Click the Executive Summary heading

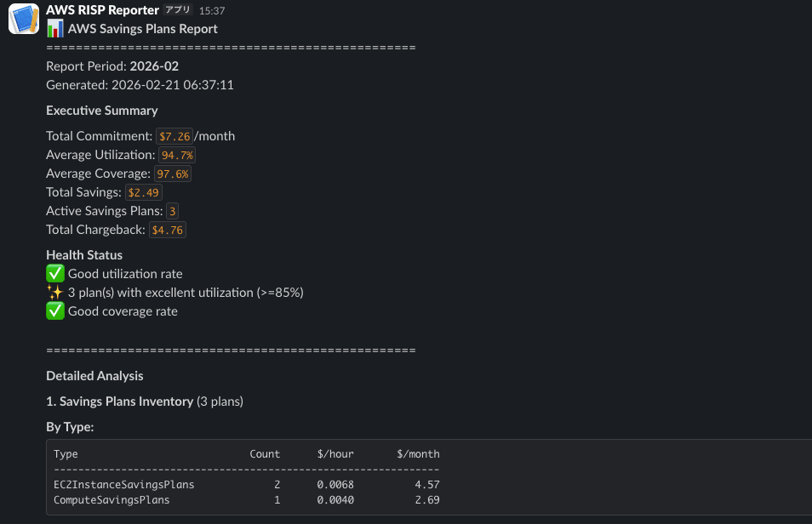click(x=102, y=111)
